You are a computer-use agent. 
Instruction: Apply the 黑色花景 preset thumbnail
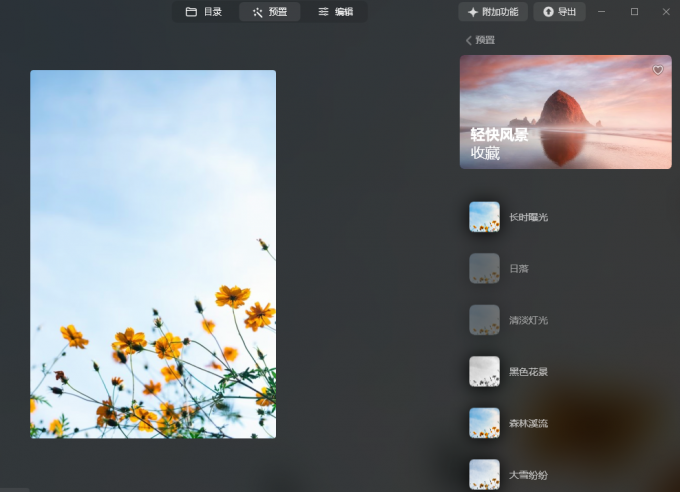(x=484, y=372)
